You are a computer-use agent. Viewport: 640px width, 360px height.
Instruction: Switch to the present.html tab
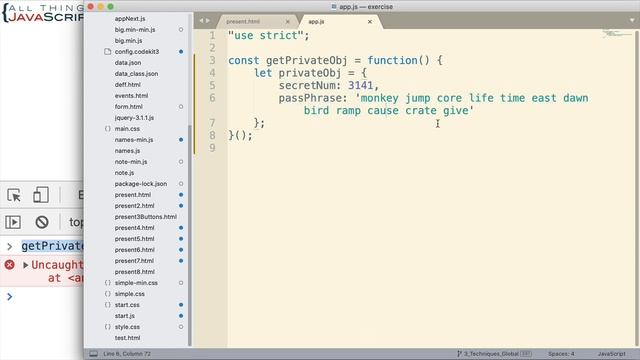point(243,22)
